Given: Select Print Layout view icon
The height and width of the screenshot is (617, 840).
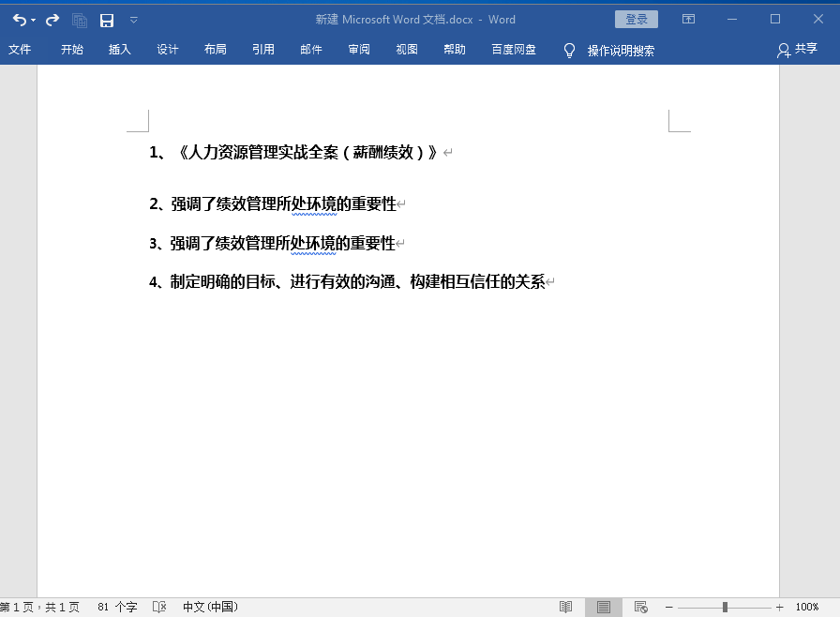Looking at the screenshot, I should click(x=603, y=607).
